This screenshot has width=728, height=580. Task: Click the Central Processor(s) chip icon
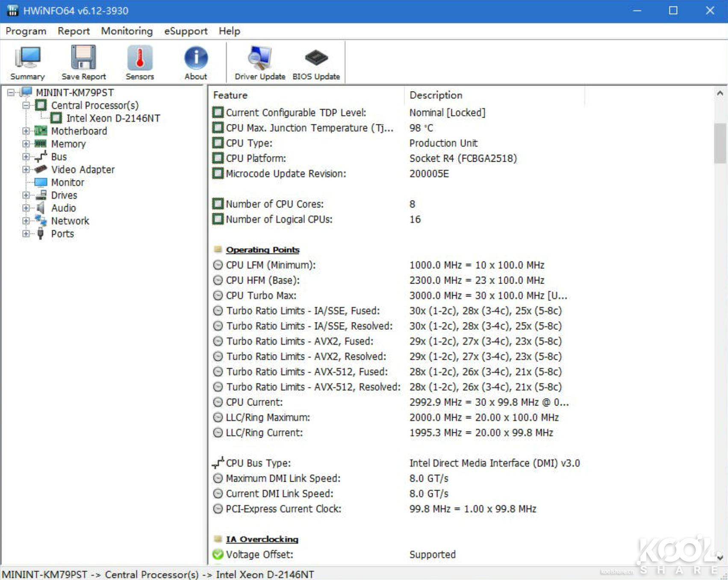(x=41, y=105)
